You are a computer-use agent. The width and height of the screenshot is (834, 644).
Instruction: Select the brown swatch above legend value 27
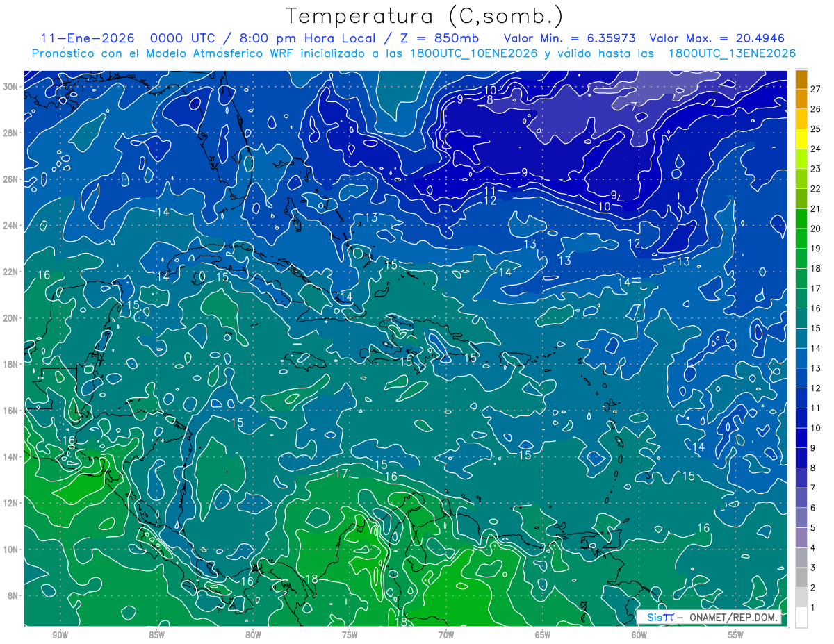[801, 79]
